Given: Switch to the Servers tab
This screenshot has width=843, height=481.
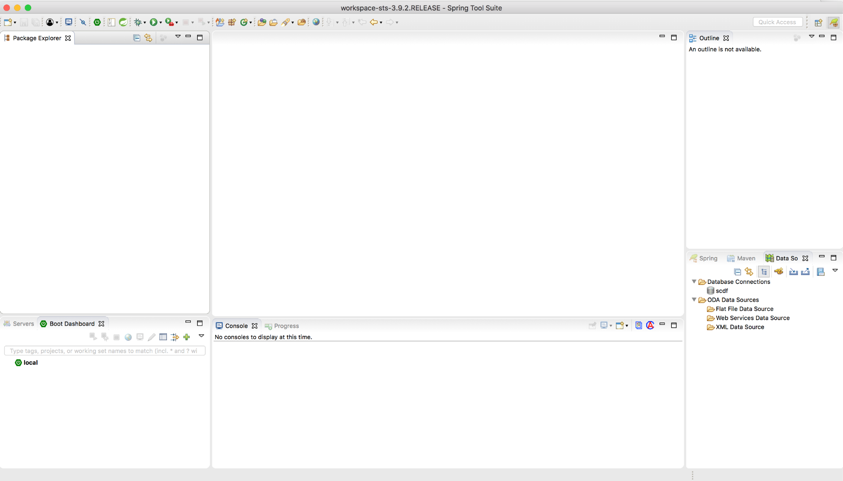Looking at the screenshot, I should [19, 324].
